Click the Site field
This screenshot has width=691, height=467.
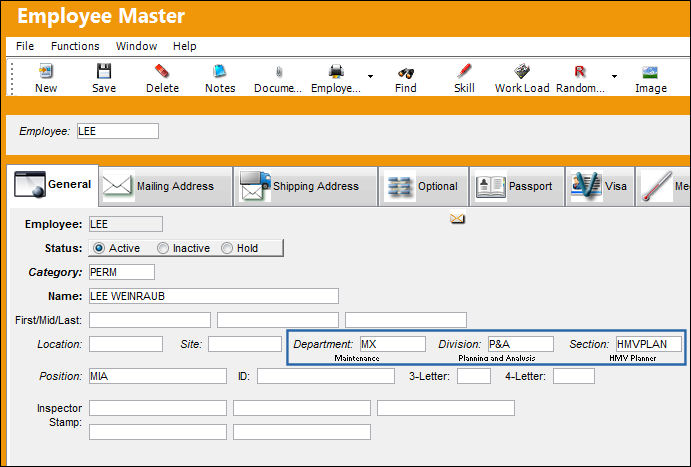pos(245,344)
